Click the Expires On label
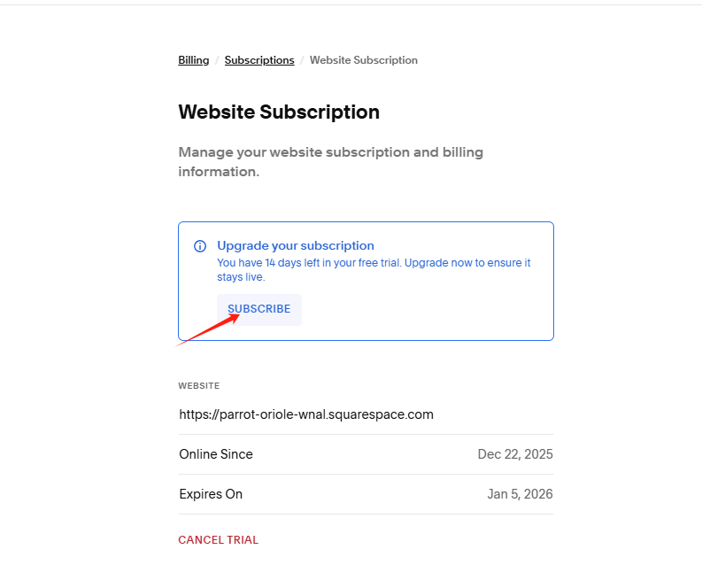The height and width of the screenshot is (588, 702). 211,494
